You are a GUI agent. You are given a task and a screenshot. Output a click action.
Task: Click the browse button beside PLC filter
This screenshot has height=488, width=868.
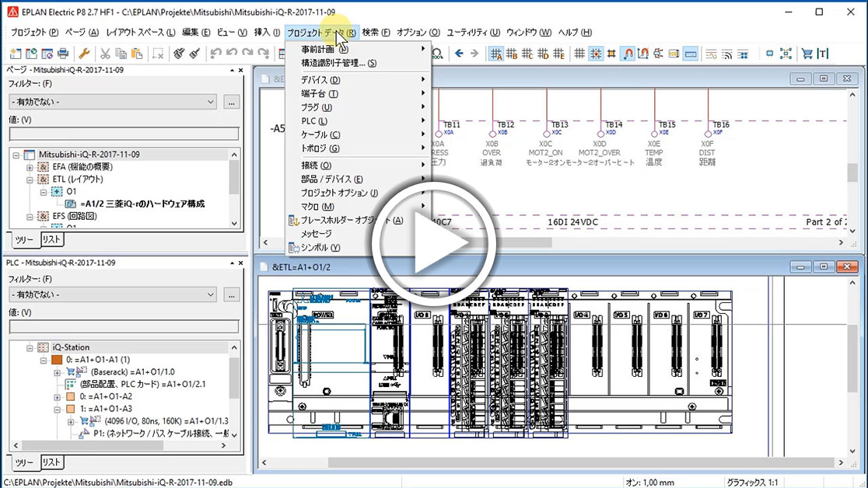(x=231, y=295)
